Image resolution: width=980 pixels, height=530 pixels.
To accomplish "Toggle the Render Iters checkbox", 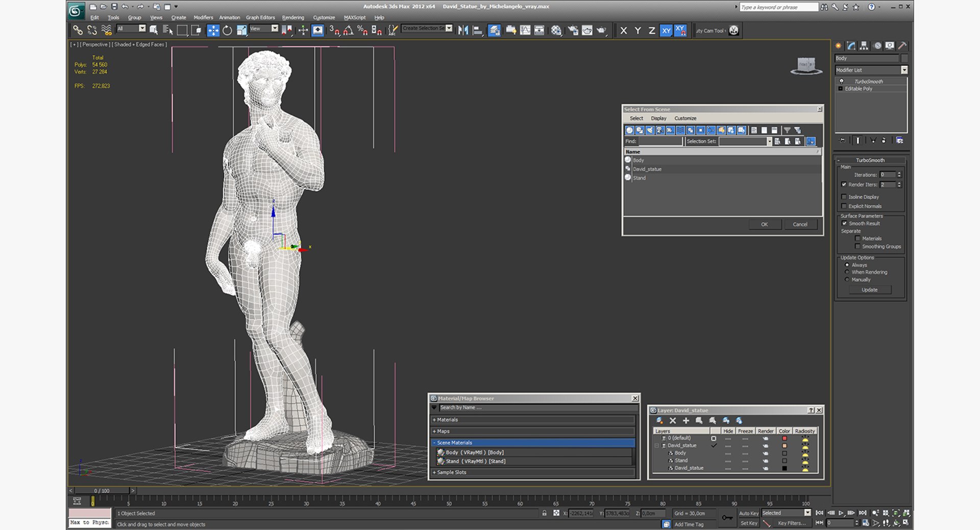I will click(x=844, y=184).
